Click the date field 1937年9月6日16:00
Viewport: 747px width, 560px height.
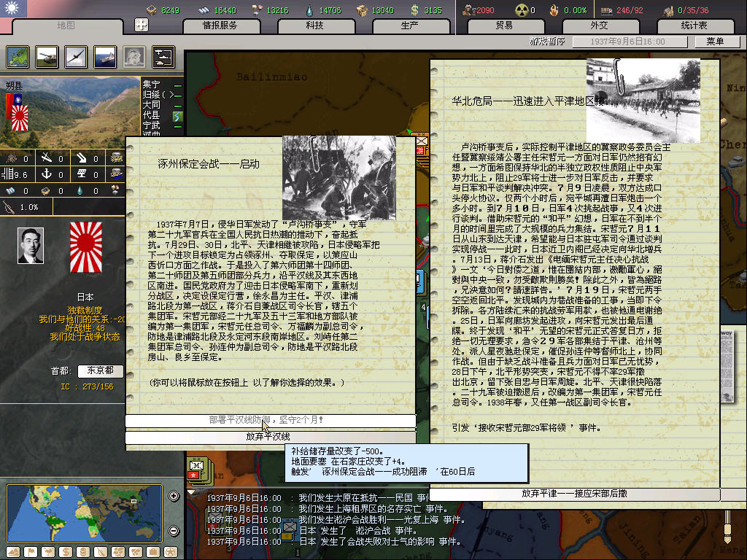click(x=630, y=42)
